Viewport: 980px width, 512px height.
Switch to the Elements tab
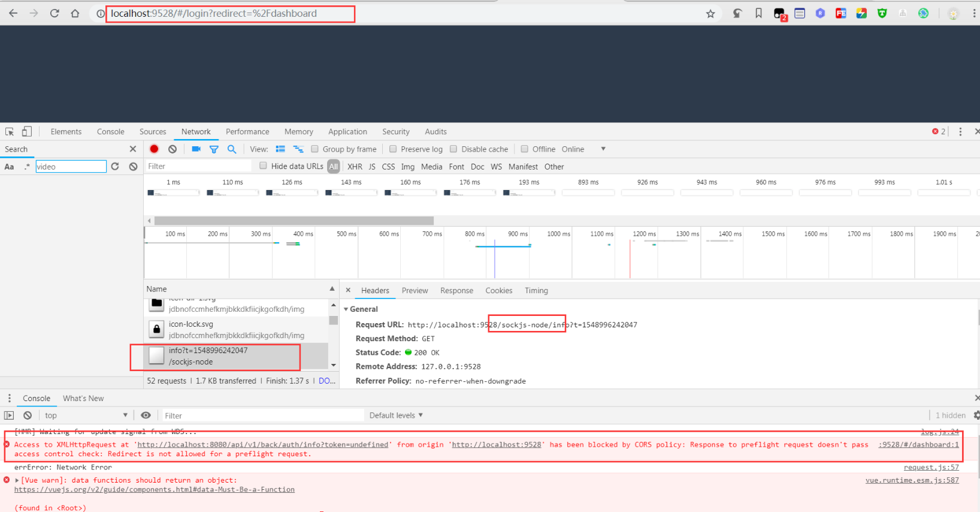pos(66,131)
